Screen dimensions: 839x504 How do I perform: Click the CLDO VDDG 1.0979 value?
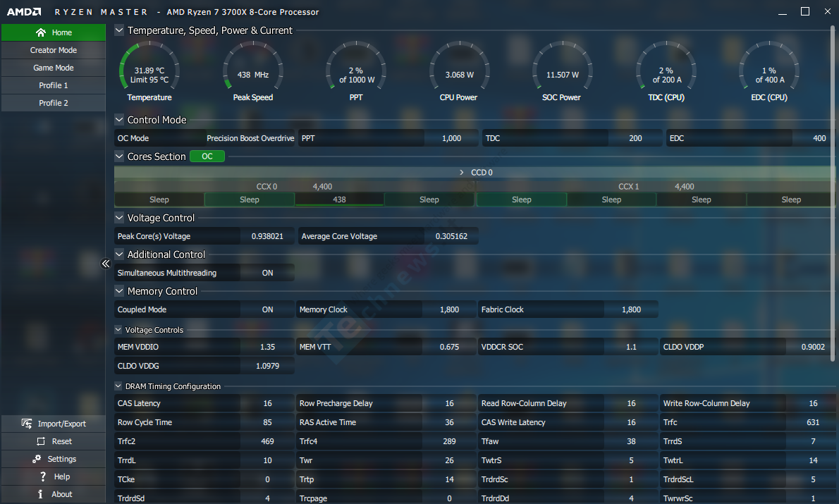(x=267, y=366)
